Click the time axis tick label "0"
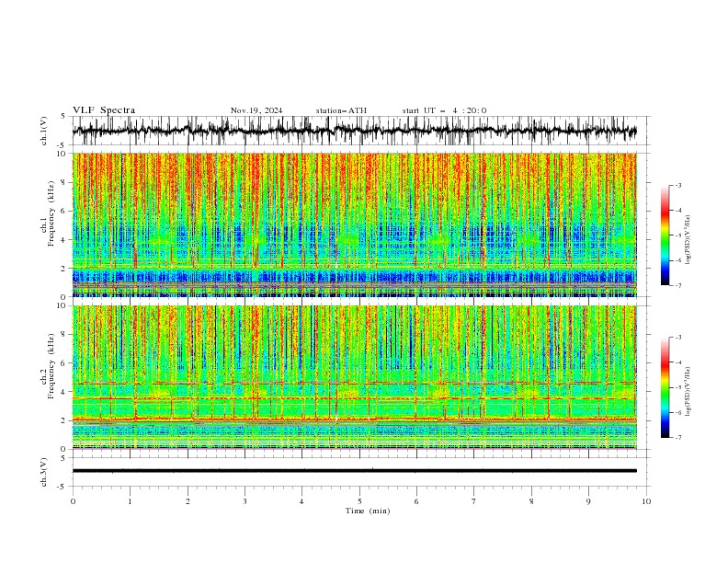Screen dimensions: 728x563 tap(73, 501)
